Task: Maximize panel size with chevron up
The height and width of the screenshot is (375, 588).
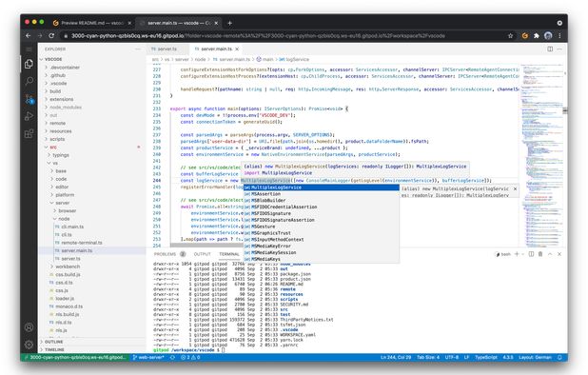Action: coord(550,254)
